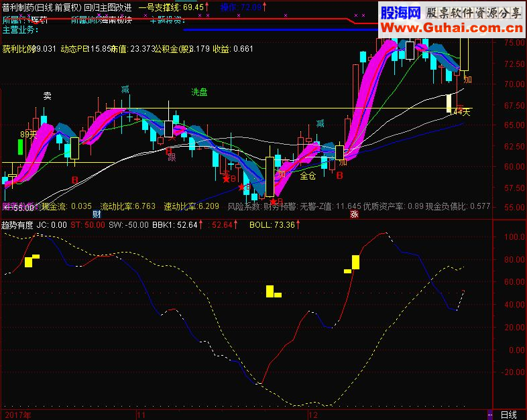Click the 跟 signal label
527x420 pixels.
172,157
